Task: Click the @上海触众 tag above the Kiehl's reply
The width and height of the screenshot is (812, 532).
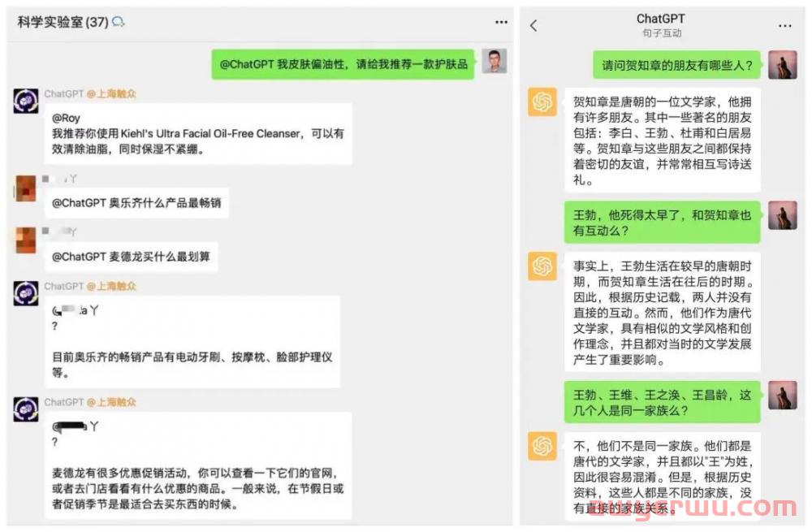Action: click(x=111, y=93)
